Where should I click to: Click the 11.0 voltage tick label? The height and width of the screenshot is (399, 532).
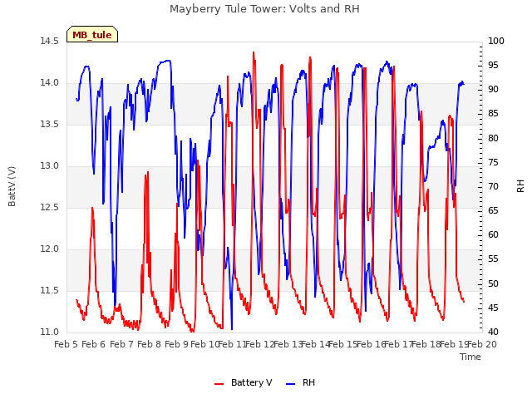point(50,332)
